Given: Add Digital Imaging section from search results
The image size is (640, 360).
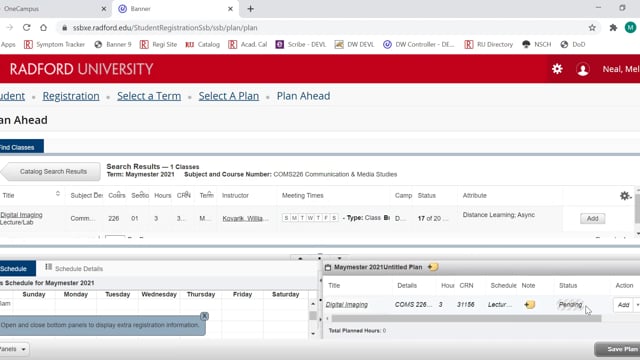Looking at the screenshot, I should pyautogui.click(x=592, y=218).
